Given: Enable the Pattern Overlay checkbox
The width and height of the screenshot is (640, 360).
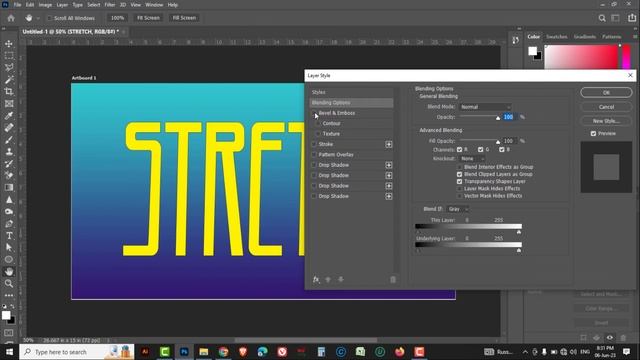Looking at the screenshot, I should (314, 155).
